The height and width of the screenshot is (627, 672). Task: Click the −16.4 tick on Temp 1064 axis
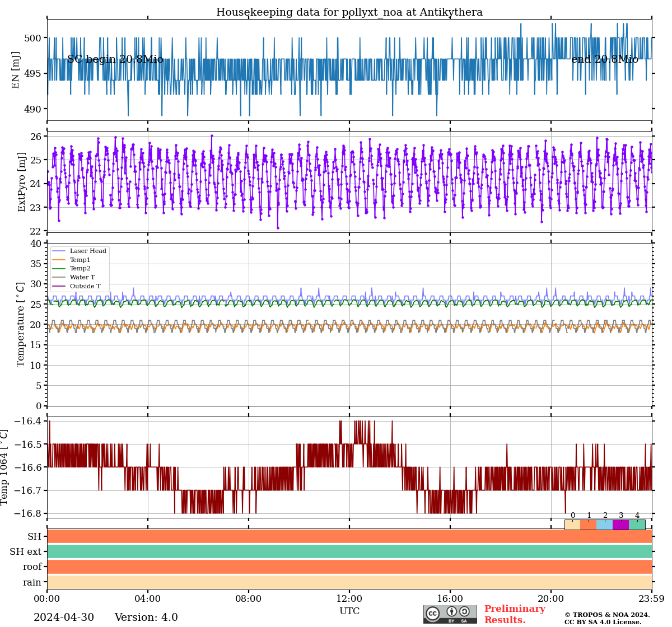27,421
